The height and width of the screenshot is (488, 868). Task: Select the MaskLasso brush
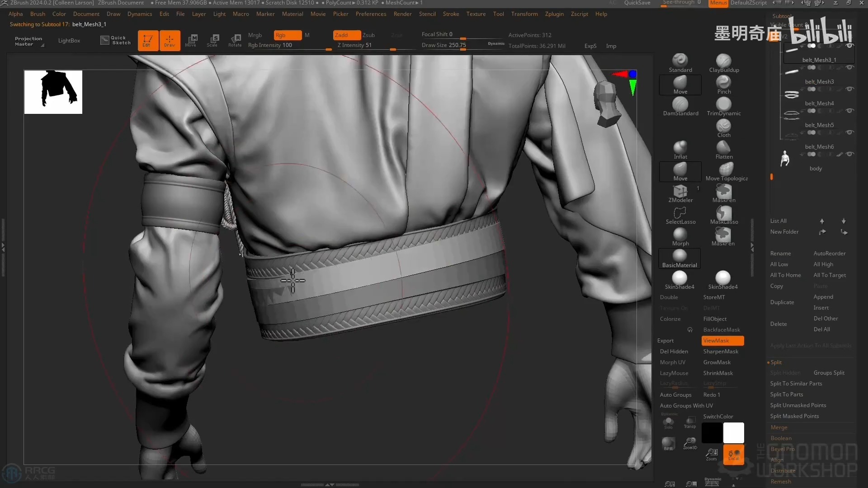pos(724,215)
